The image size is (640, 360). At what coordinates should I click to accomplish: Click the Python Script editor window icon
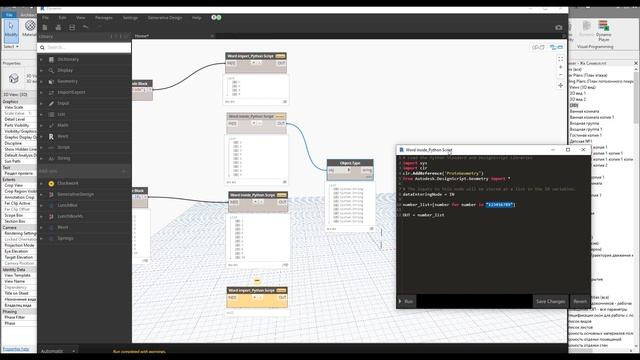(x=402, y=150)
